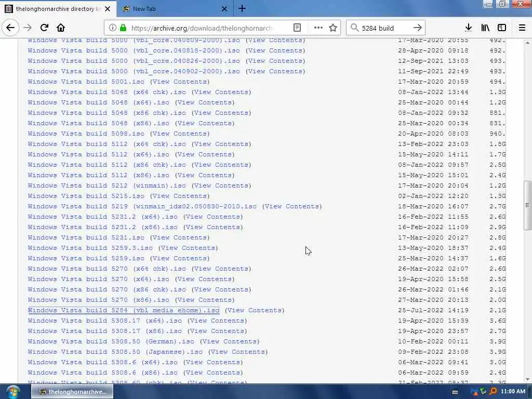Click the page vertical scrollbar thumb
Viewport: 532px width, 399px height.
[527, 206]
